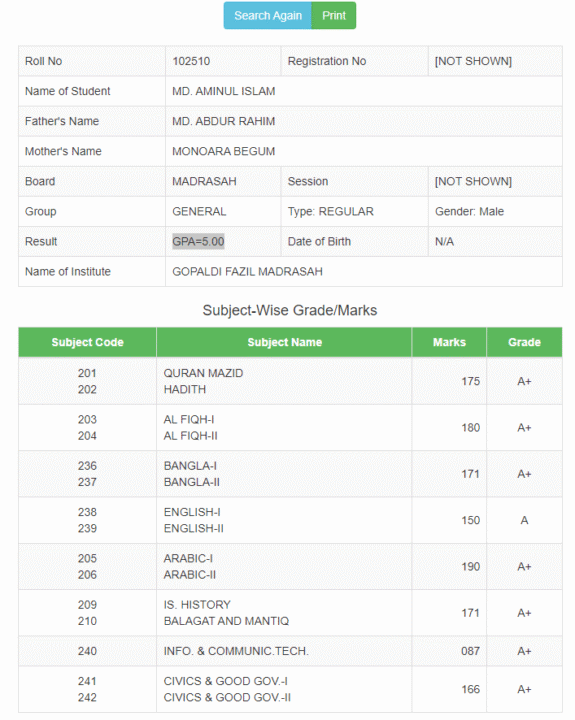Click the BALAGAT AND MANTIQ subject
575x720 pixels.
[x=226, y=621]
